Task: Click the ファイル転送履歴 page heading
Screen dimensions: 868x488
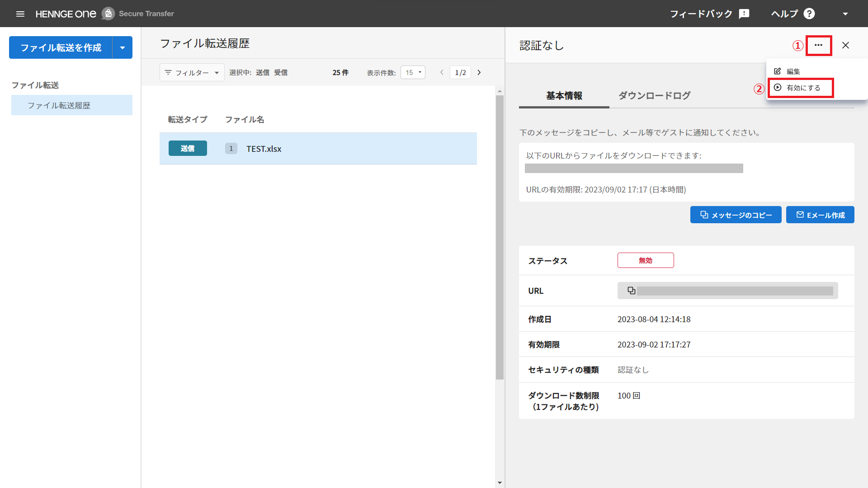Action: point(205,43)
